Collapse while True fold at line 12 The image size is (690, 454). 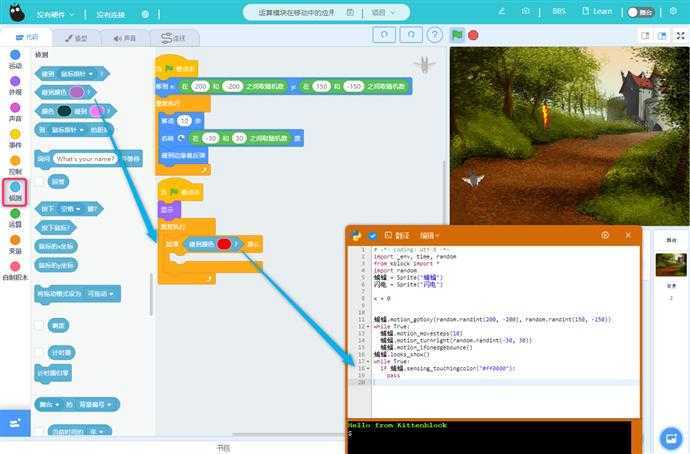(368, 326)
